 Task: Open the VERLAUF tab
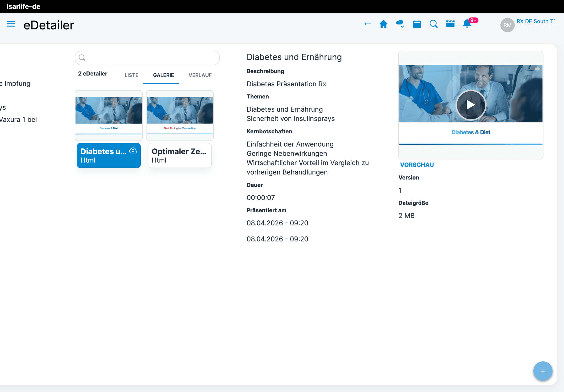click(x=200, y=75)
